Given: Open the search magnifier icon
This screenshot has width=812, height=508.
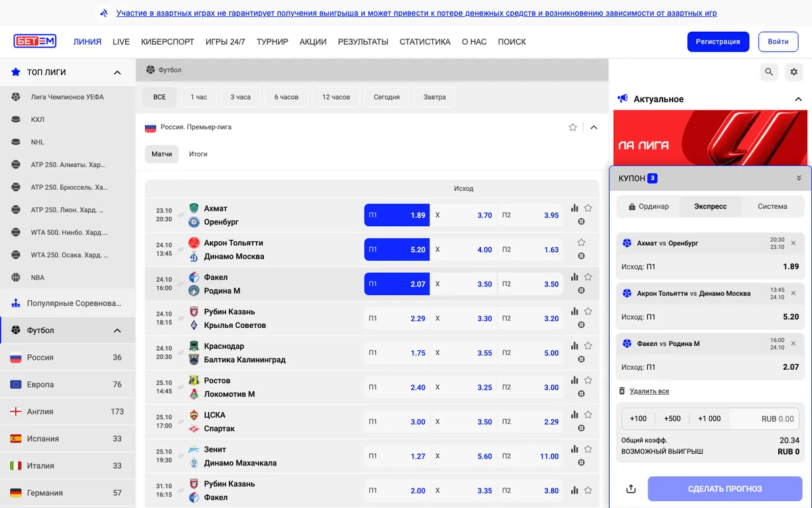Looking at the screenshot, I should (769, 72).
